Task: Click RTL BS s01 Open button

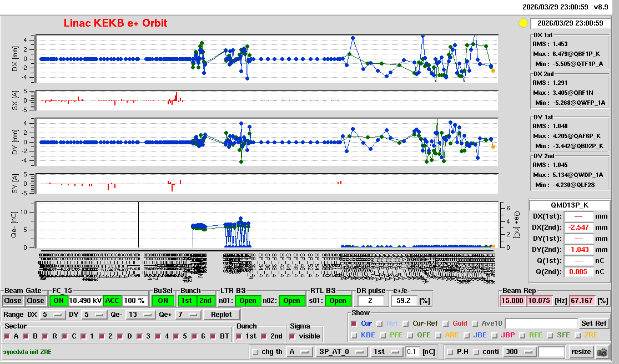Action: pyautogui.click(x=338, y=301)
